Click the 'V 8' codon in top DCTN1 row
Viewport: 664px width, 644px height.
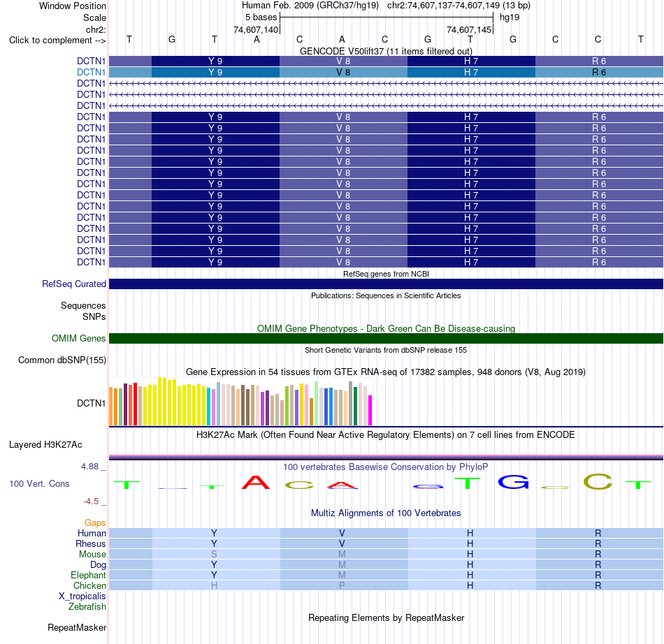[x=343, y=61]
